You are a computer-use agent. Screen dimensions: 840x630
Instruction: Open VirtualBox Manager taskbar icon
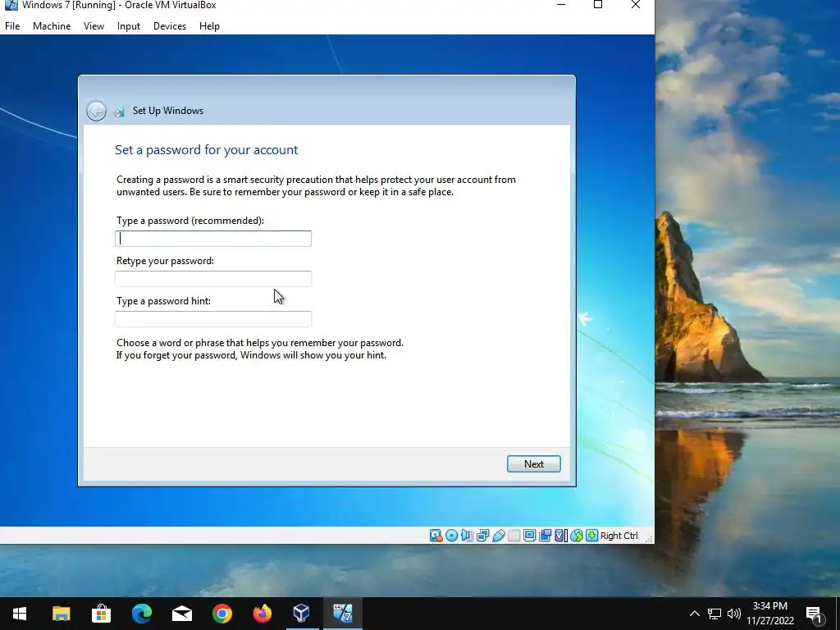(302, 614)
